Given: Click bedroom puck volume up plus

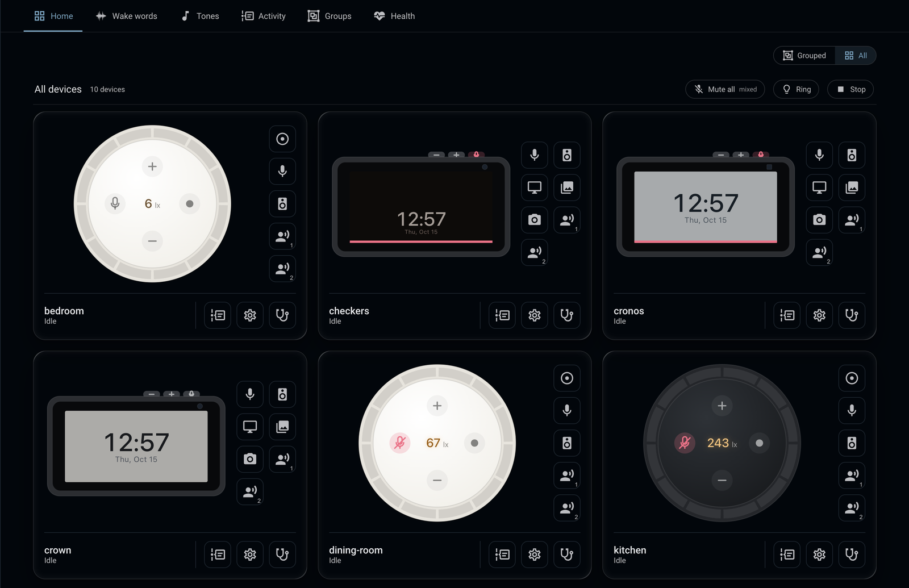Looking at the screenshot, I should point(152,166).
